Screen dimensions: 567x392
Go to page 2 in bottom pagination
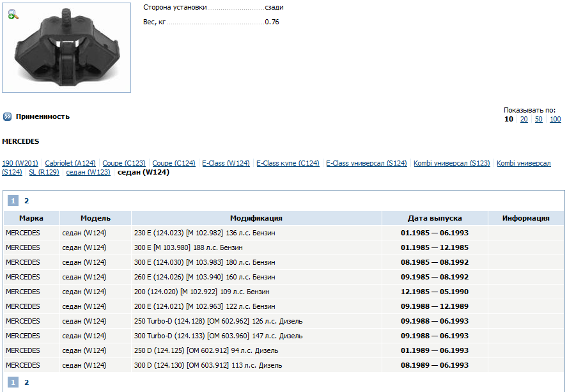pyautogui.click(x=26, y=382)
